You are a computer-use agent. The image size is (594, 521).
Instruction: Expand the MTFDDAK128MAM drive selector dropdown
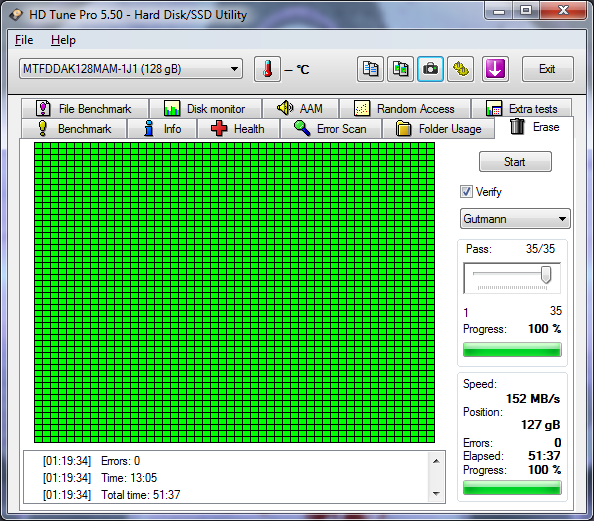[131, 69]
